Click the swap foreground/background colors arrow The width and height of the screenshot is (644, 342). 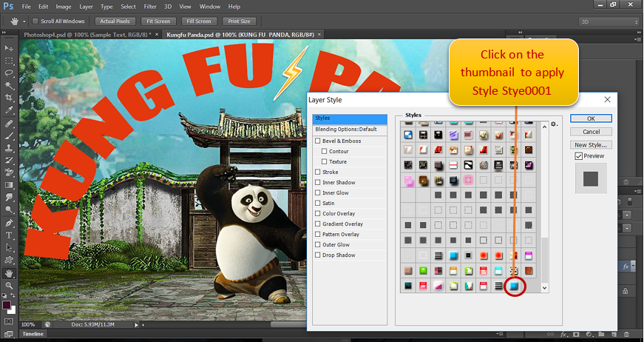pyautogui.click(x=13, y=295)
